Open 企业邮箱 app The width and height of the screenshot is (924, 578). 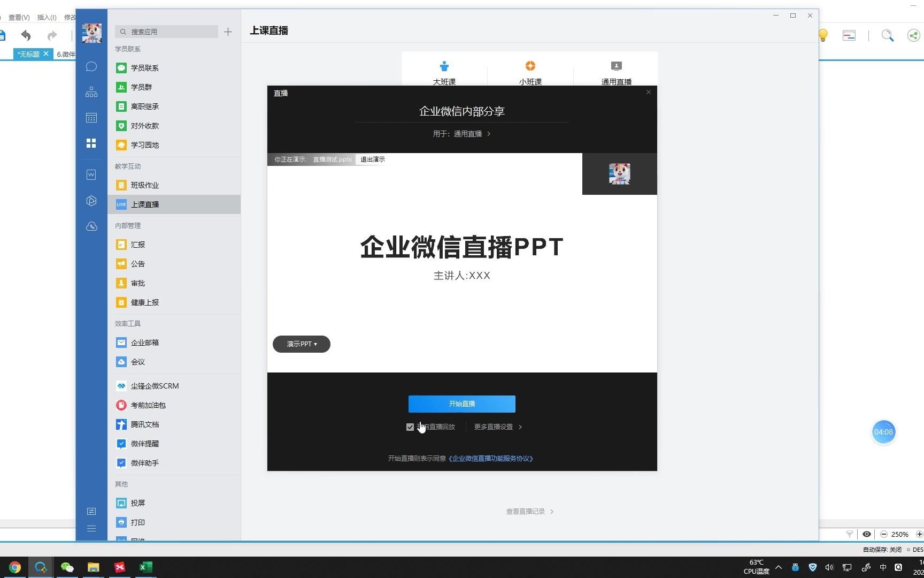tap(174, 343)
